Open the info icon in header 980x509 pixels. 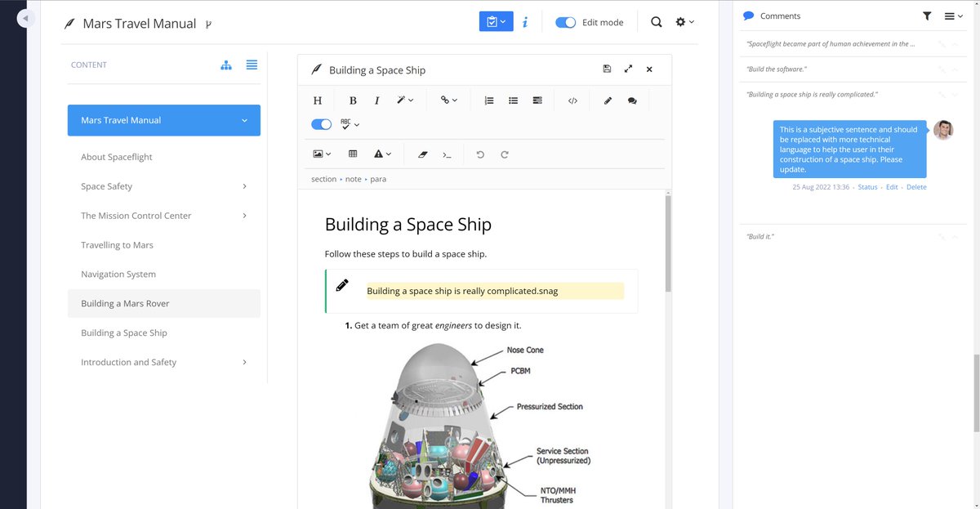[x=524, y=22]
